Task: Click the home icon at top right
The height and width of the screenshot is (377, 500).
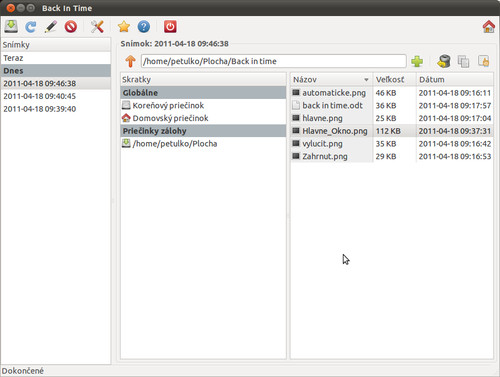Action: pyautogui.click(x=489, y=27)
